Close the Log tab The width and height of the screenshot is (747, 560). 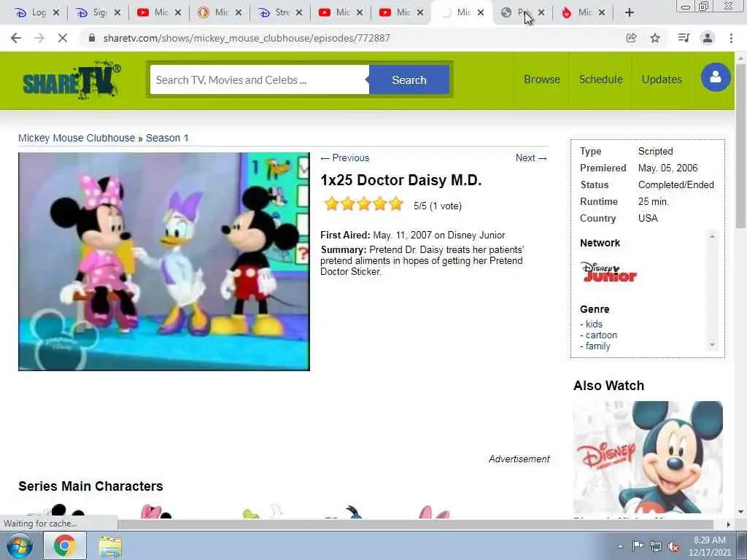[x=55, y=12]
